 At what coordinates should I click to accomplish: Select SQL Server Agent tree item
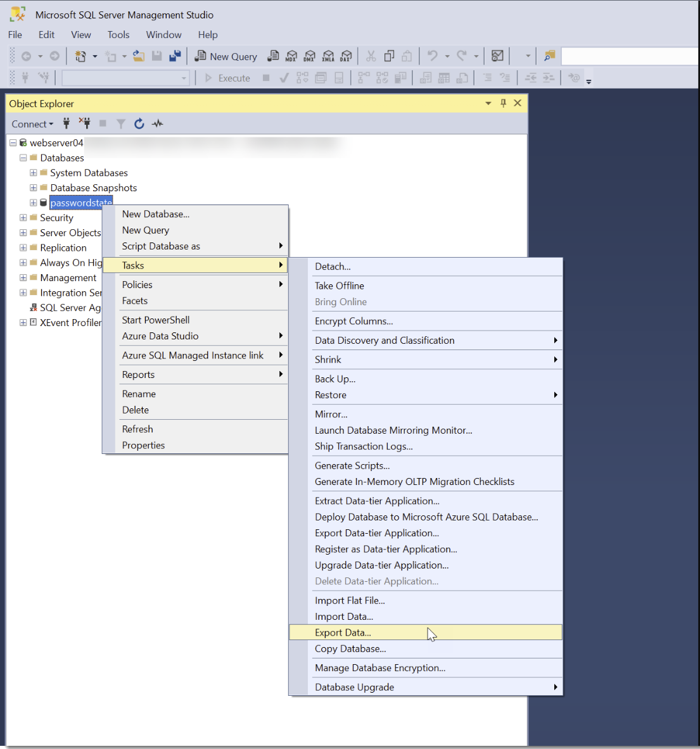tap(70, 308)
